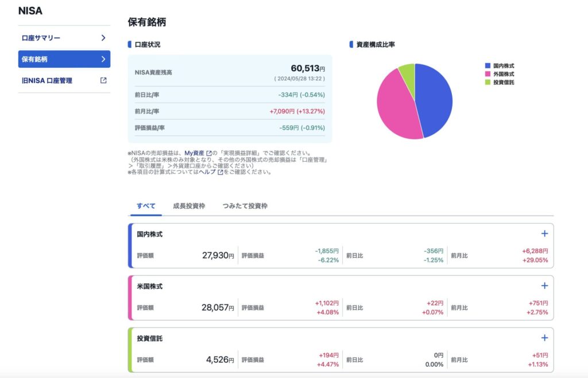Switch to the 成長投資枠 tab
588x378 pixels.
pyautogui.click(x=189, y=206)
